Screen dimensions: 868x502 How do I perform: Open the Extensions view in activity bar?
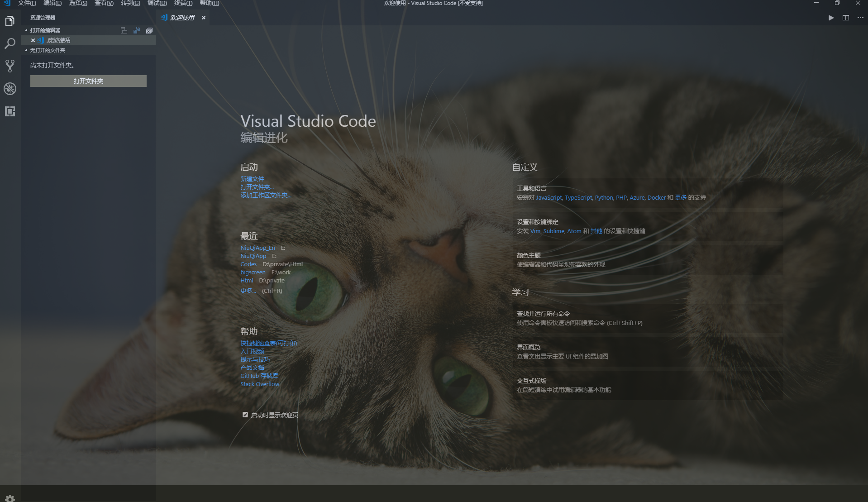coord(10,111)
